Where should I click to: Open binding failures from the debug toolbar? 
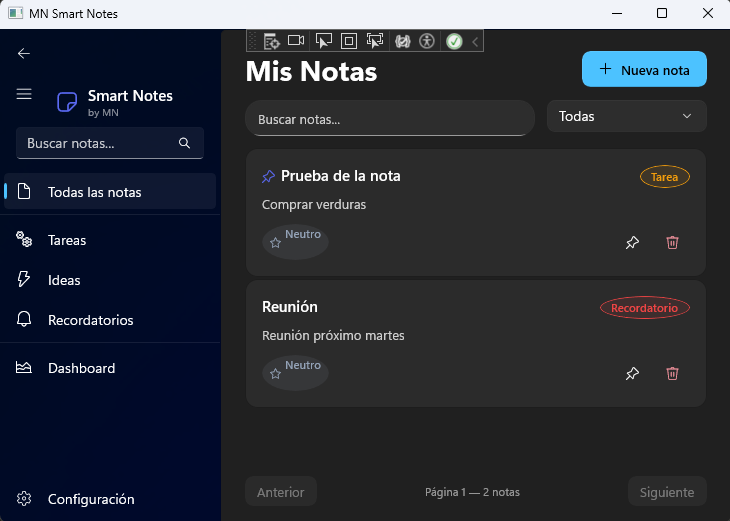(402, 41)
